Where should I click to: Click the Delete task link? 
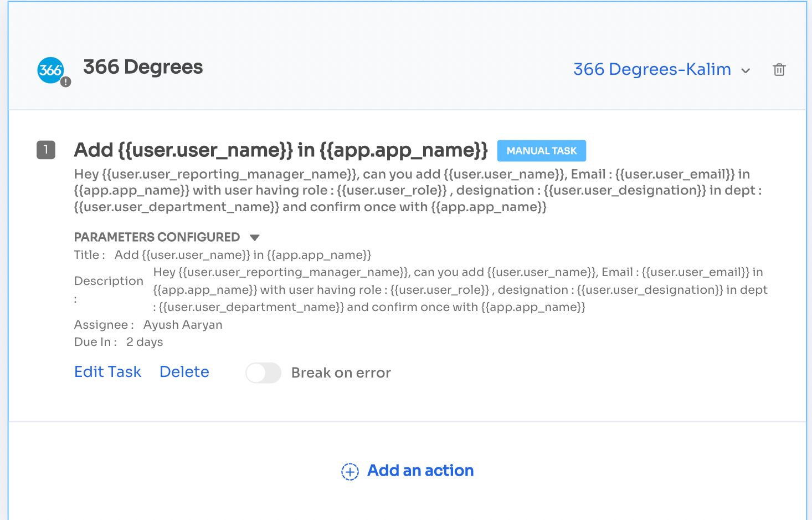tap(184, 371)
